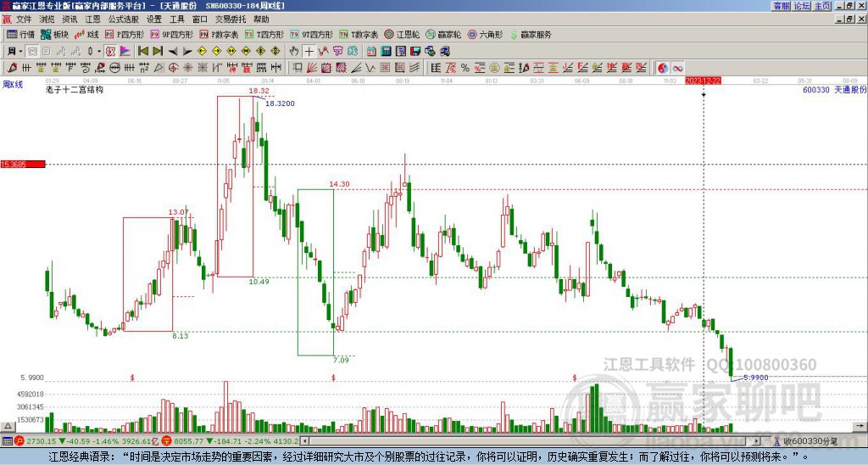Viewport: 868px width, 465px height.
Task: Click the 600330 天通股份 stock label
Action: 834,89
